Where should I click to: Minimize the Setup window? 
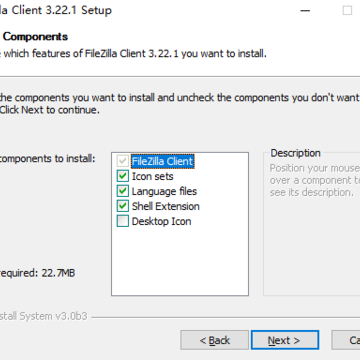(x=305, y=11)
